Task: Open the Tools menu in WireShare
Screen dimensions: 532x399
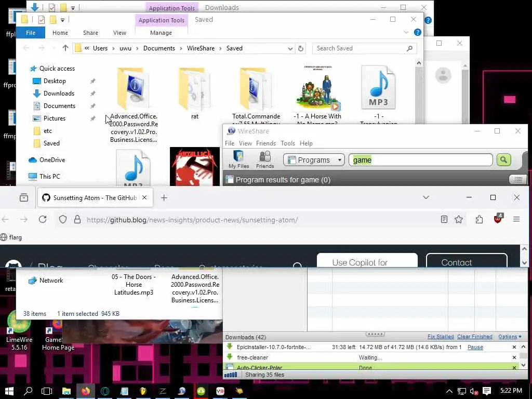Action: coord(288,143)
